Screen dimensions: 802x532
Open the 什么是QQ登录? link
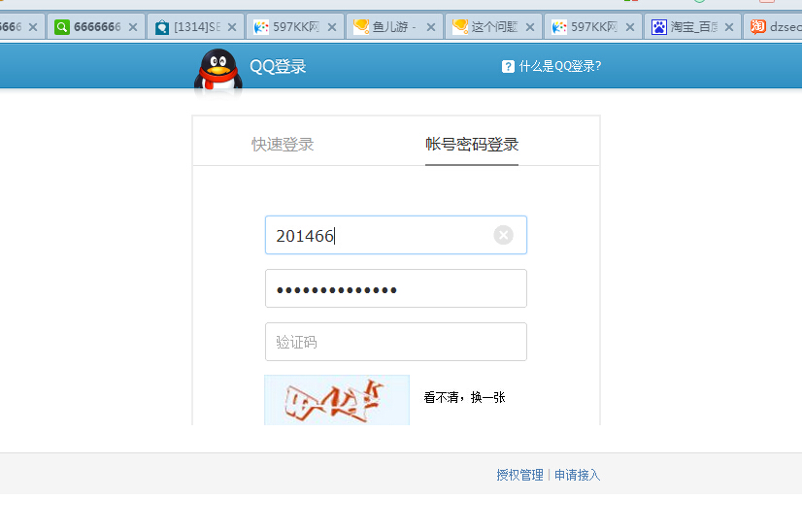[560, 66]
